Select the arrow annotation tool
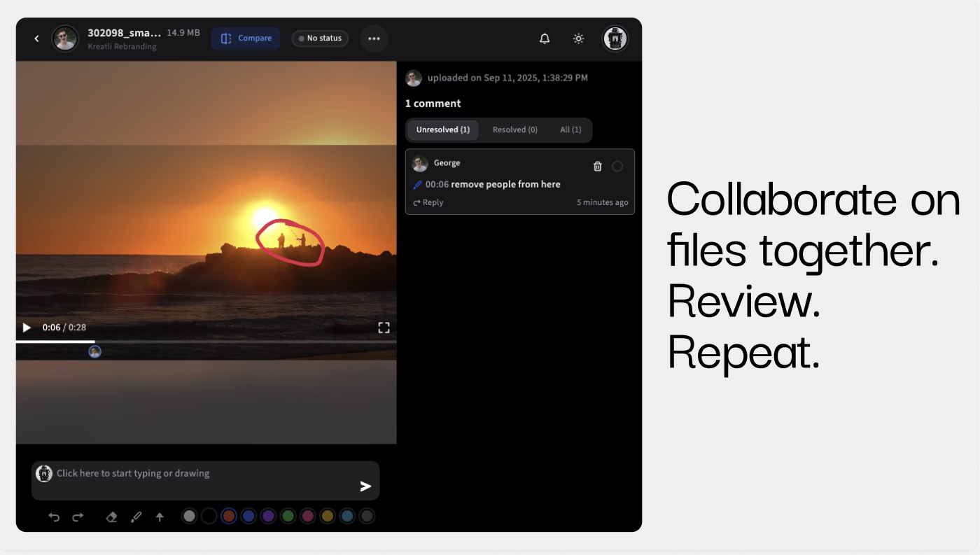This screenshot has width=980, height=555. point(160,517)
